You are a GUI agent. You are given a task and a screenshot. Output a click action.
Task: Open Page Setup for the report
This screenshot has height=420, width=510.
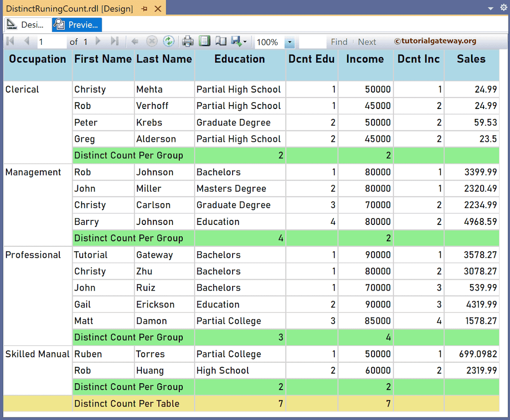click(220, 42)
